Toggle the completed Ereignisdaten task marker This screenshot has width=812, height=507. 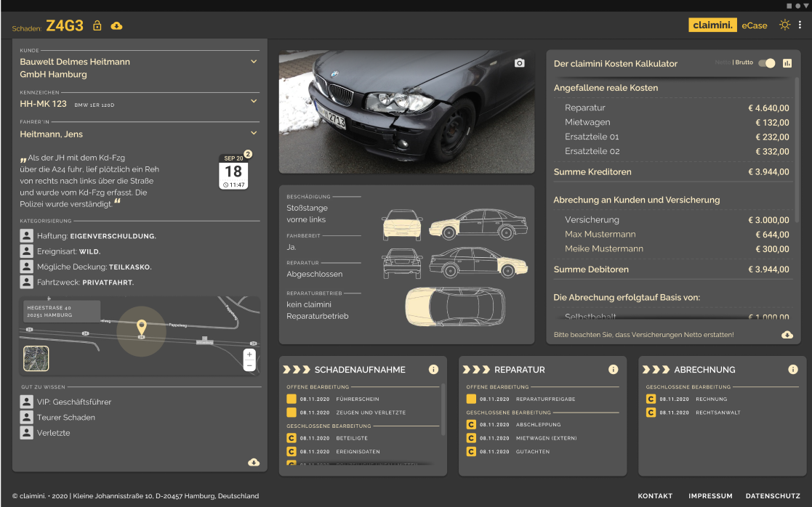click(x=291, y=451)
